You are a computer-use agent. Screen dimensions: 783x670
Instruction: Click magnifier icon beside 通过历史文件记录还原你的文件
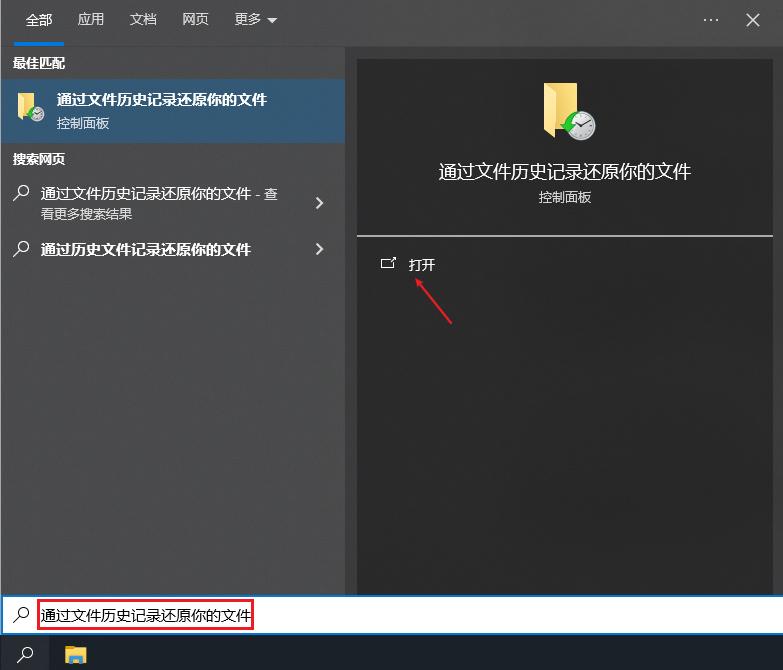(x=21, y=248)
